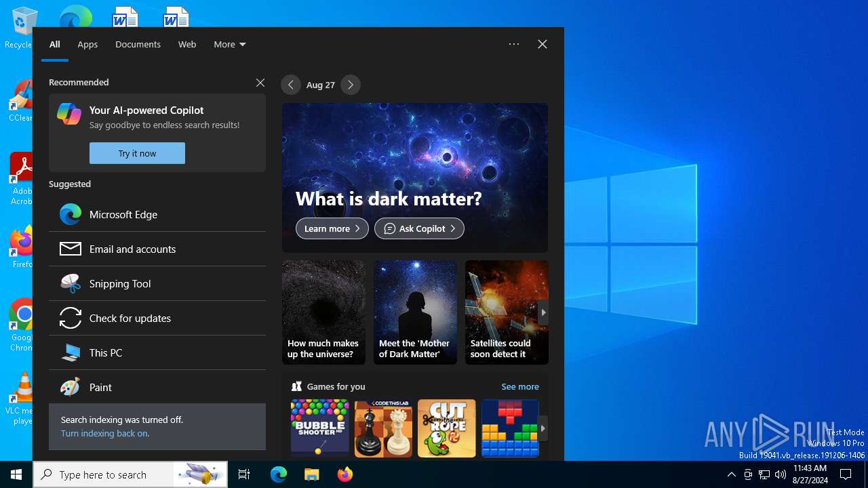Open 'Meet the Mother of Dark Matter' card
This screenshot has height=488, width=868.
[x=415, y=312]
